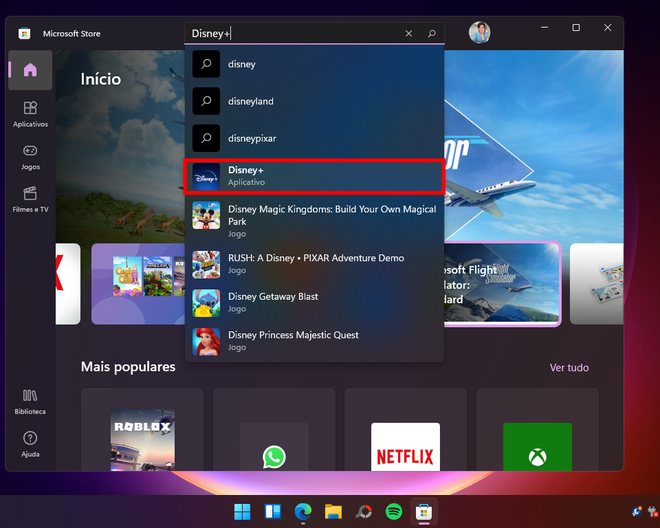Open Spotify from the taskbar
Viewport: 660px width, 528px height.
(394, 512)
